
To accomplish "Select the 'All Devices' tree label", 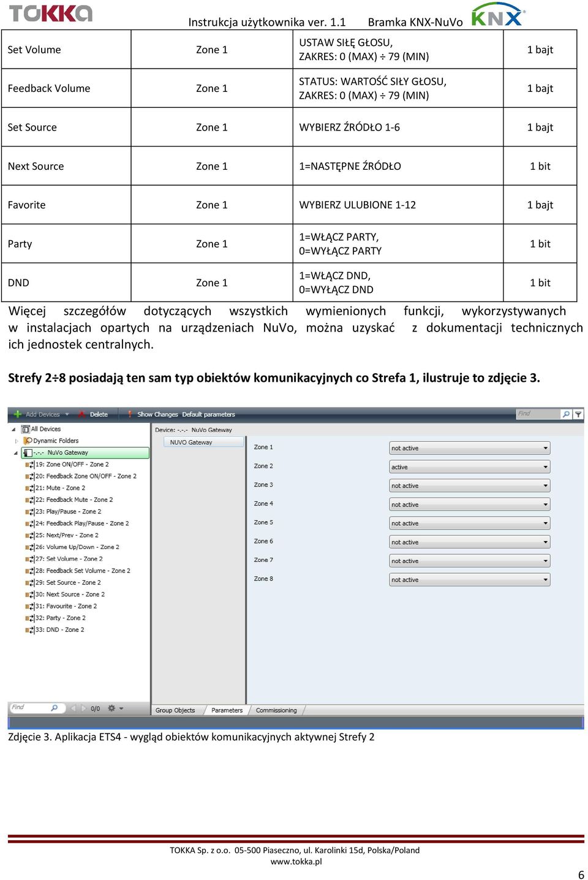I will click(46, 429).
